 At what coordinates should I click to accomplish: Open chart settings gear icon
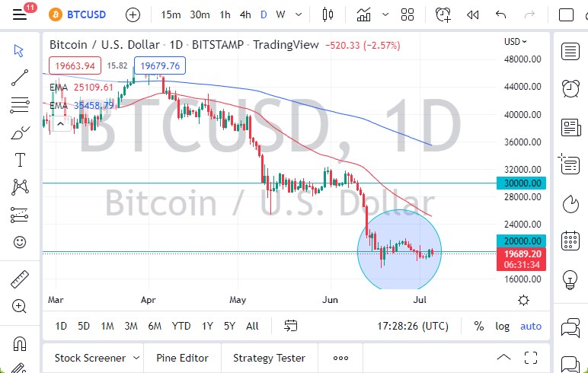pos(523,300)
